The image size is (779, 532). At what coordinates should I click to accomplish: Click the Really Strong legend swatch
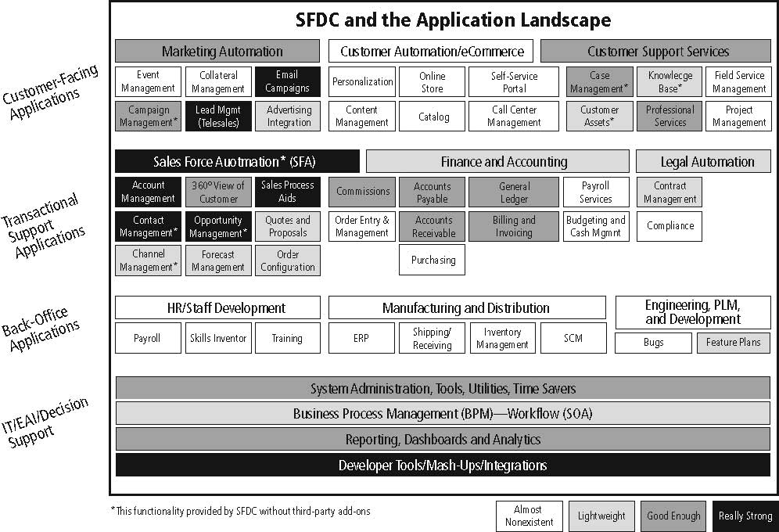point(745,516)
